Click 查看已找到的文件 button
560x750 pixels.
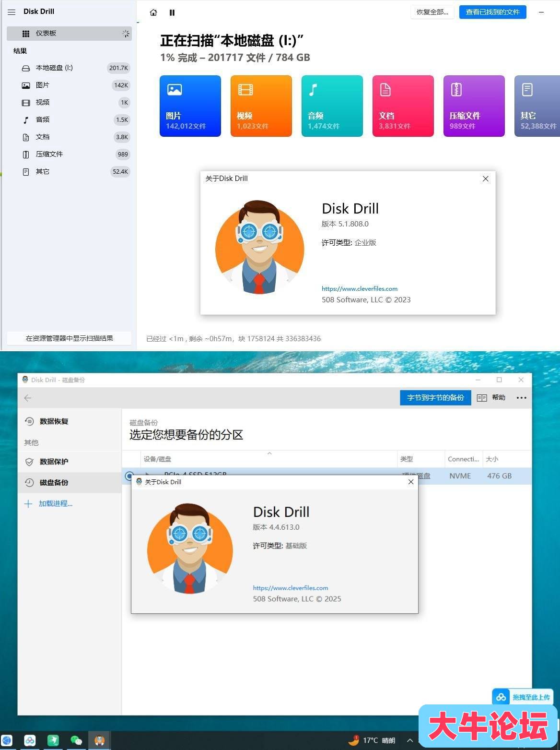(492, 12)
